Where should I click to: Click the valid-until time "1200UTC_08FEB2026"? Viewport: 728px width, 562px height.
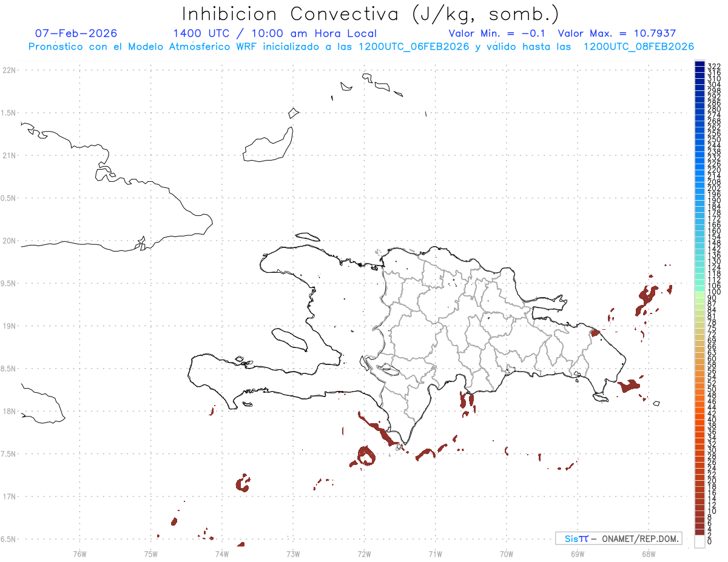click(639, 47)
